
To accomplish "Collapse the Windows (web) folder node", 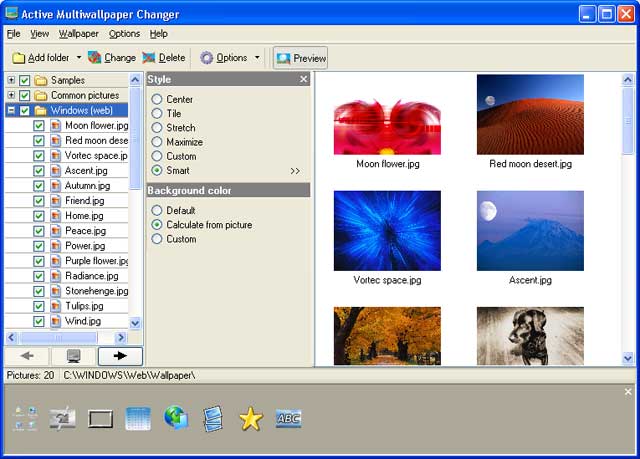I will point(11,110).
